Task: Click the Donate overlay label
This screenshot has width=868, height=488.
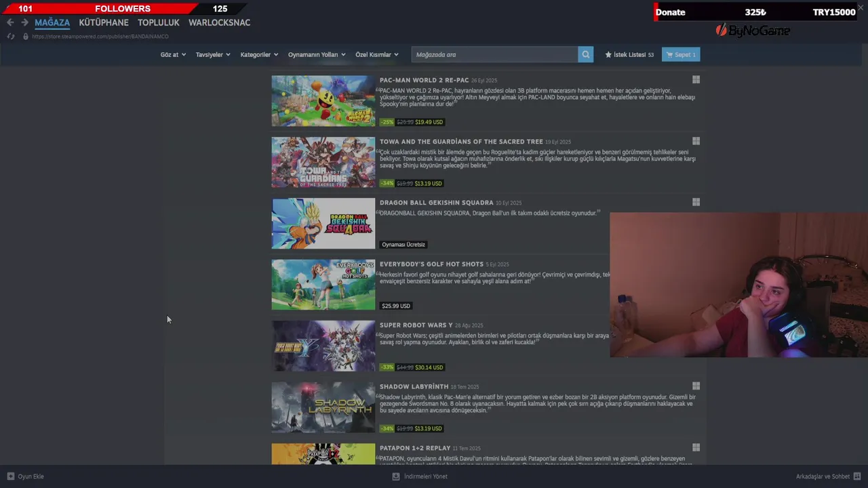Action: click(671, 12)
